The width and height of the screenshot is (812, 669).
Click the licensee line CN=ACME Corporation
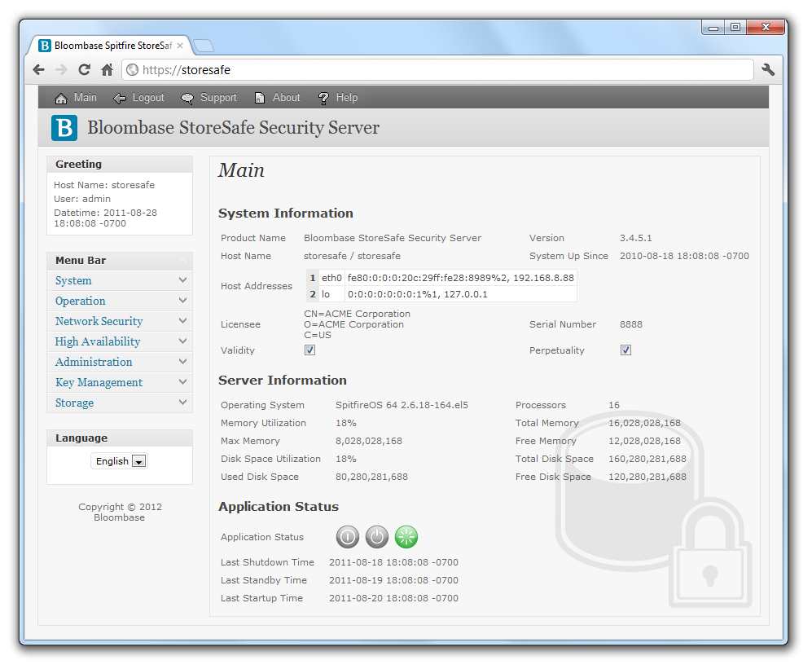358,314
